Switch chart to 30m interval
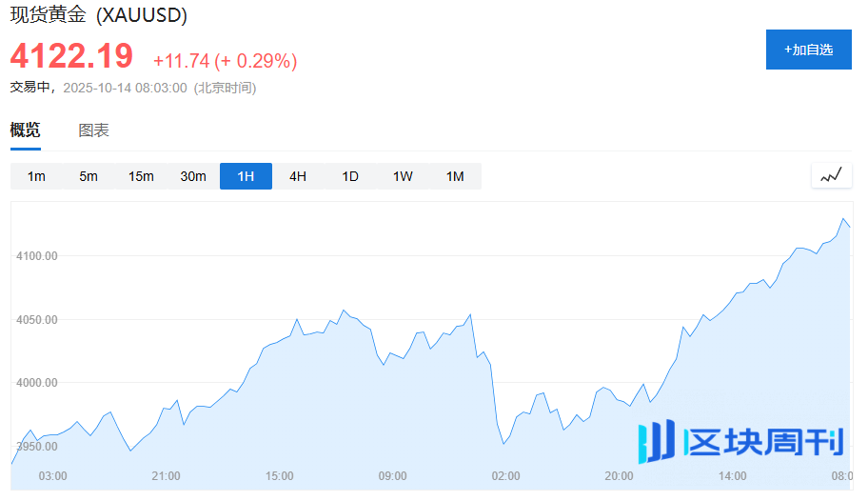868x501 pixels. [x=193, y=176]
